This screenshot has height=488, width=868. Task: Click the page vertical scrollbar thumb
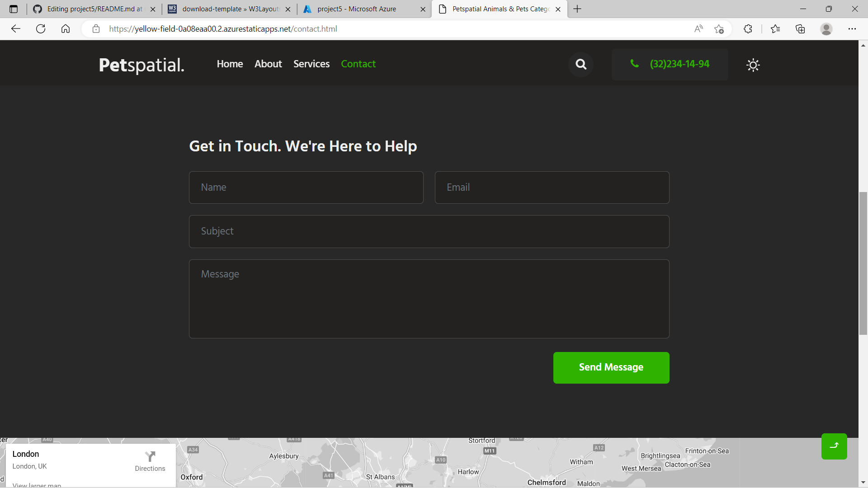(x=863, y=263)
